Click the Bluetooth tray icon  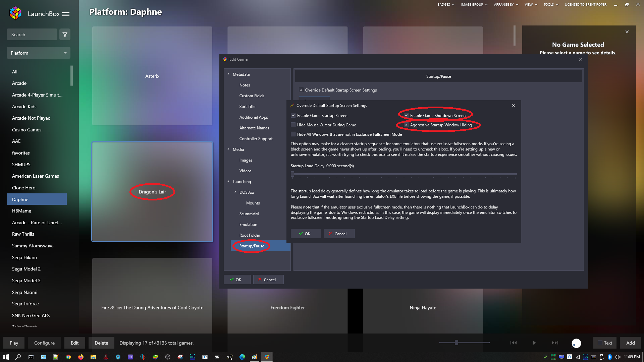tap(609, 357)
